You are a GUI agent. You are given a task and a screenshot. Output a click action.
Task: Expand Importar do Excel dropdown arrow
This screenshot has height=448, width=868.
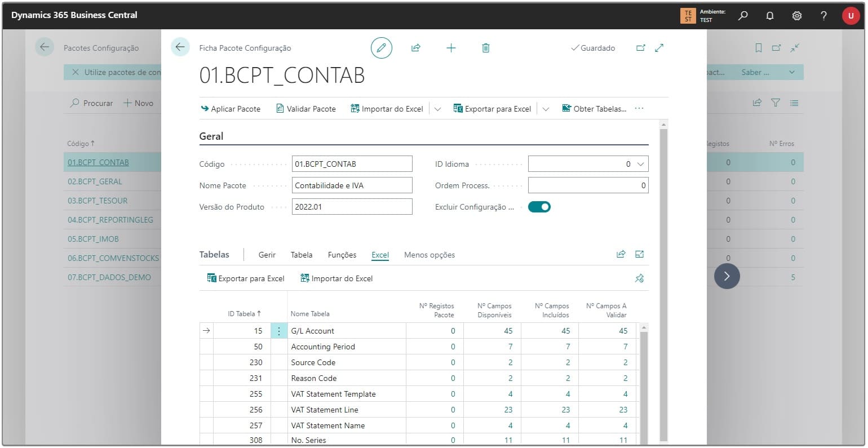(x=437, y=109)
